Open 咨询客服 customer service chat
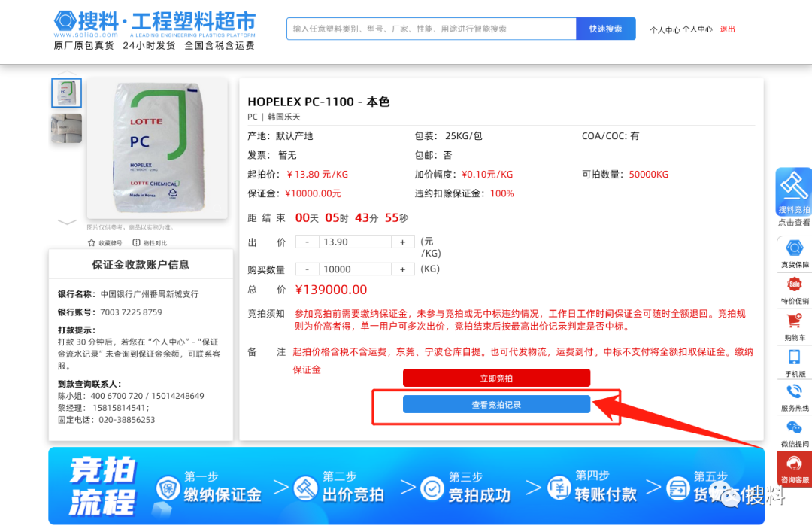812x532 pixels. [794, 465]
